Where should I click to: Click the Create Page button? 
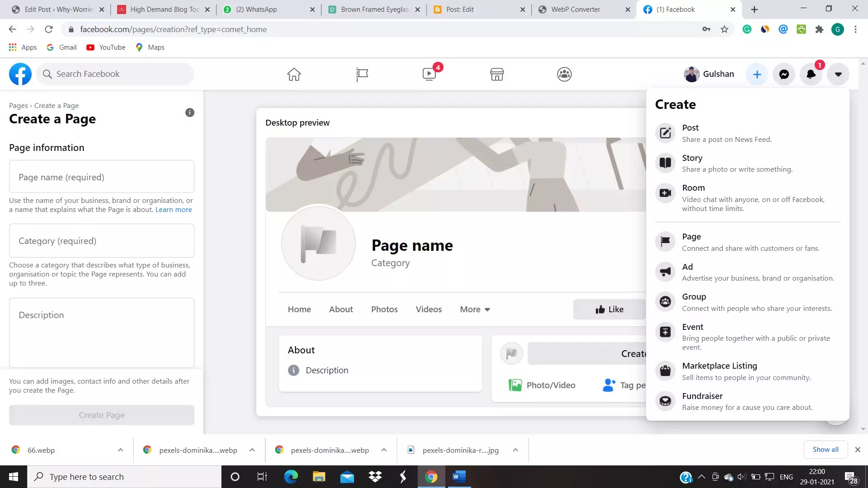102,415
